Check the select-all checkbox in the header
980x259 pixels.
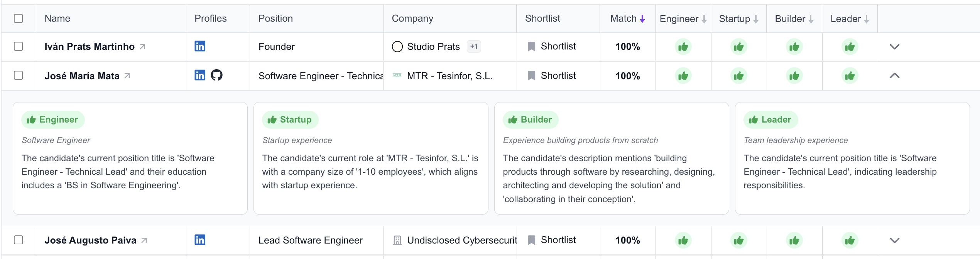(x=18, y=18)
